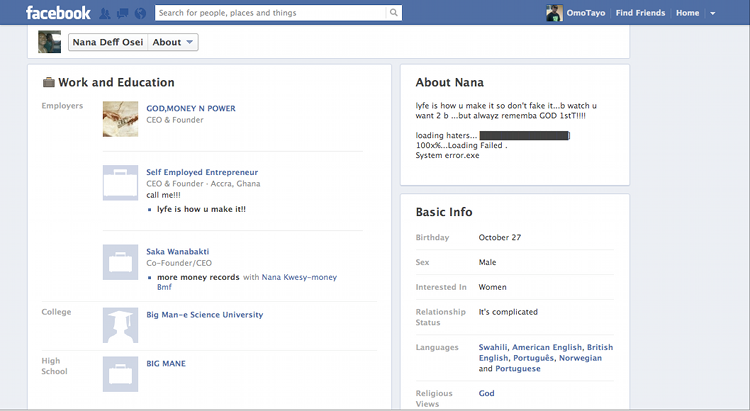Click the 'Male' sex value text

[487, 262]
